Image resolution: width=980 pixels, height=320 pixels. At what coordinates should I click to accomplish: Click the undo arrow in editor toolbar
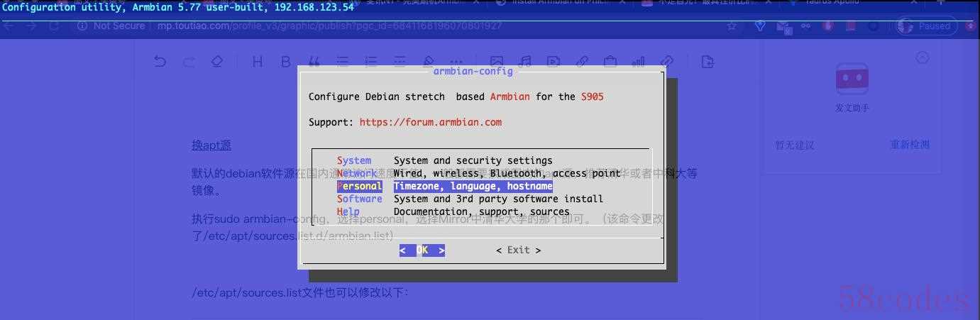160,62
